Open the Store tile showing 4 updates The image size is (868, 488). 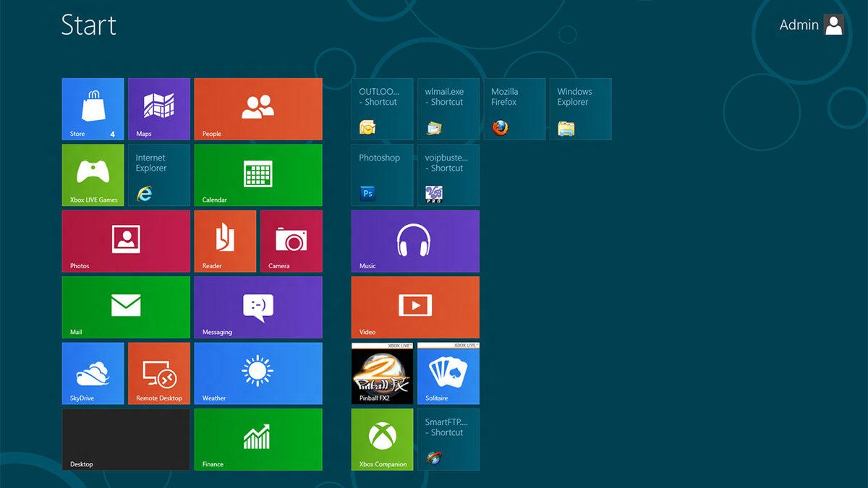(93, 108)
